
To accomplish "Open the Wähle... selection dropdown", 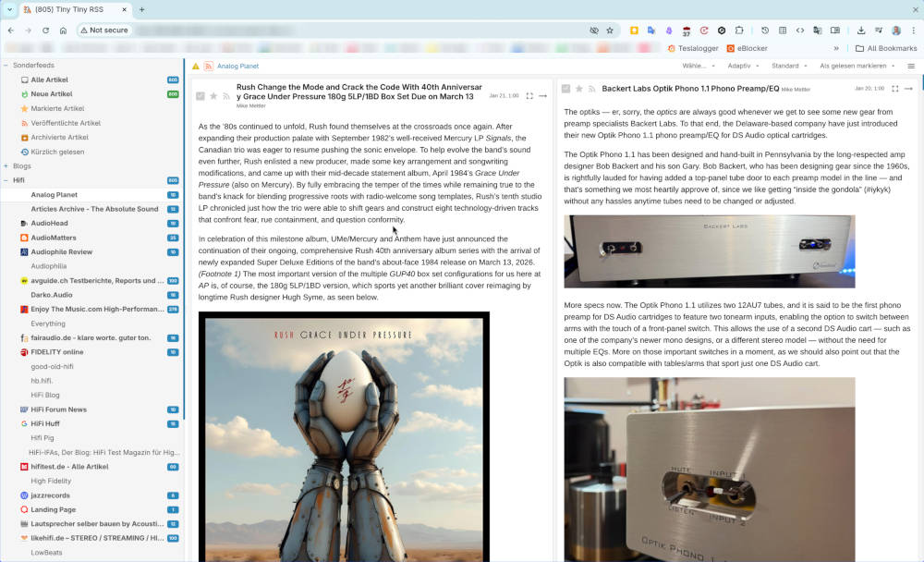I will tap(698, 67).
